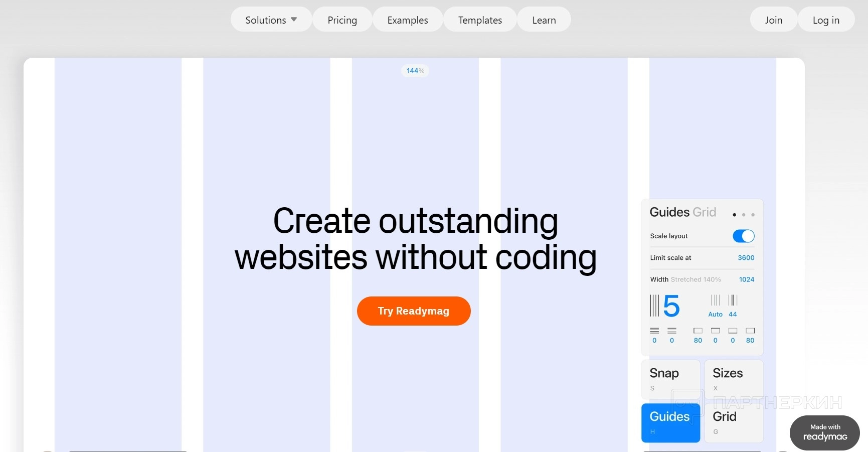The width and height of the screenshot is (868, 452).
Task: Click the column width icon above Auto
Action: point(716,300)
